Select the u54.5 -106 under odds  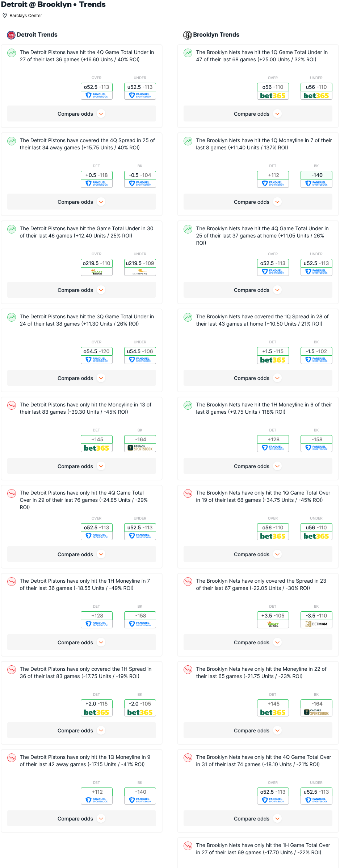click(x=140, y=355)
